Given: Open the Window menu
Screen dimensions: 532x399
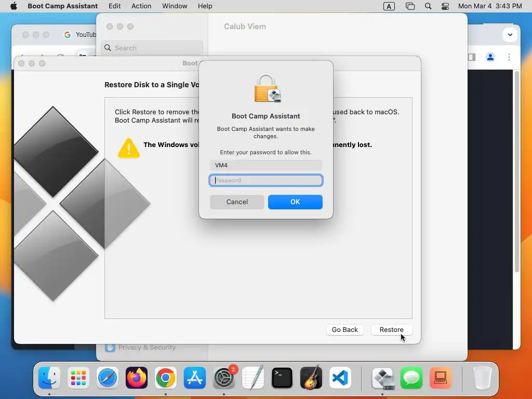Looking at the screenshot, I should click(175, 6).
